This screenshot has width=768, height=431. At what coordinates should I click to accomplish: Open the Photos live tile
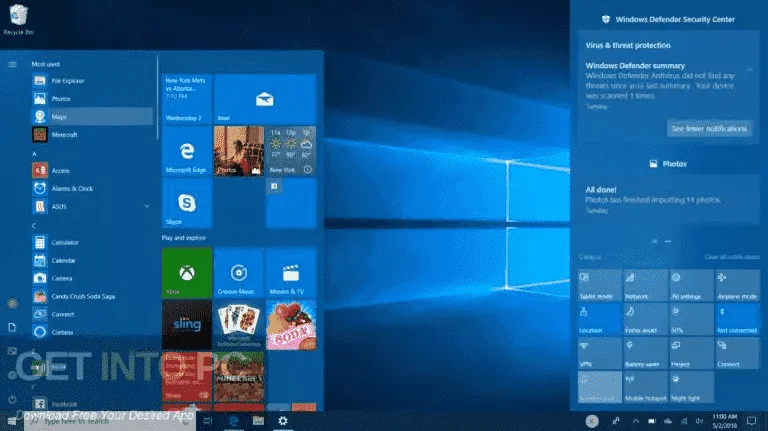[x=239, y=151]
